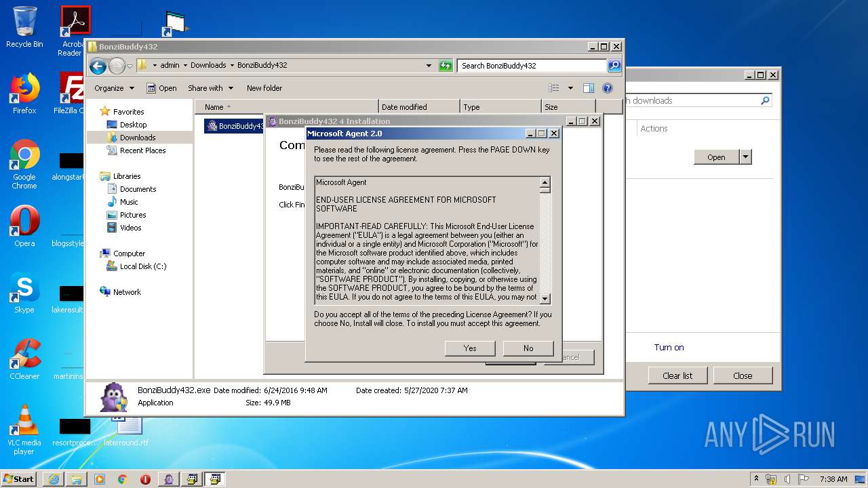Image resolution: width=868 pixels, height=488 pixels.
Task: Open the Pictures library
Action: [x=127, y=215]
